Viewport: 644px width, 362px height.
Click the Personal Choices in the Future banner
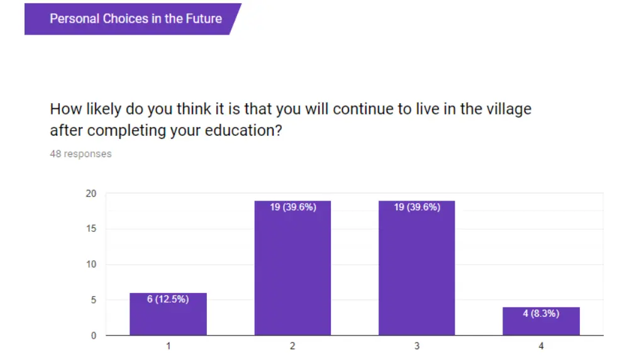pos(135,19)
